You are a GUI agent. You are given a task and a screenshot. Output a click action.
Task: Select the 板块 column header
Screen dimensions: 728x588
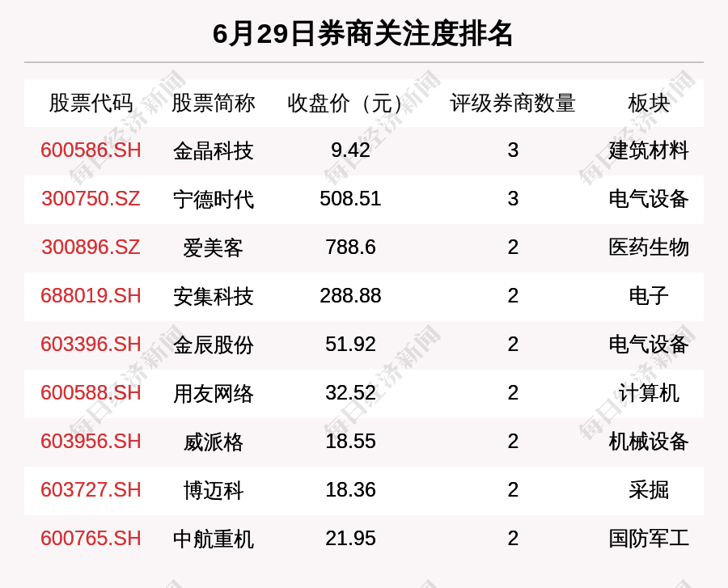[649, 104]
